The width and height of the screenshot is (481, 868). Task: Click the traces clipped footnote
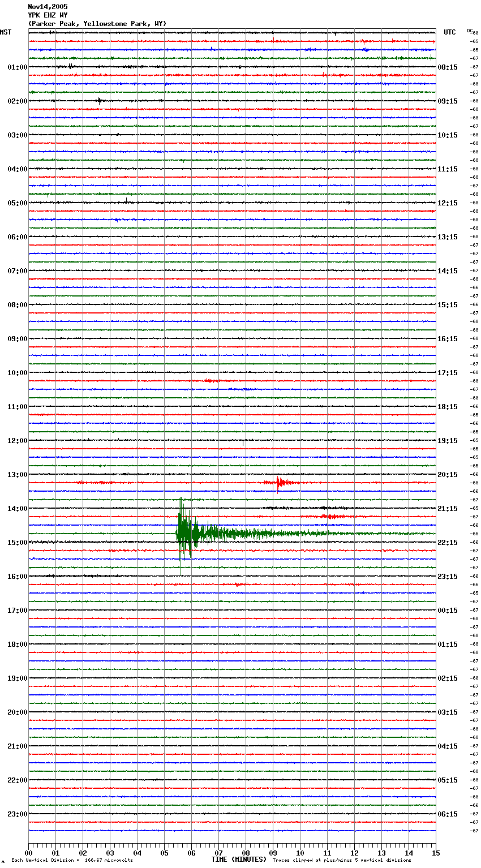(342, 861)
